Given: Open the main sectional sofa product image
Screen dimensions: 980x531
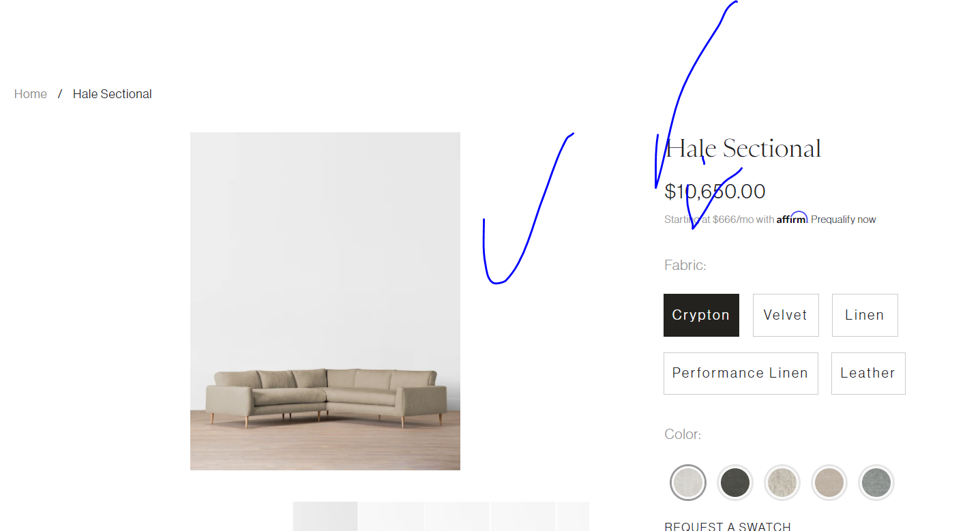Looking at the screenshot, I should pos(325,301).
